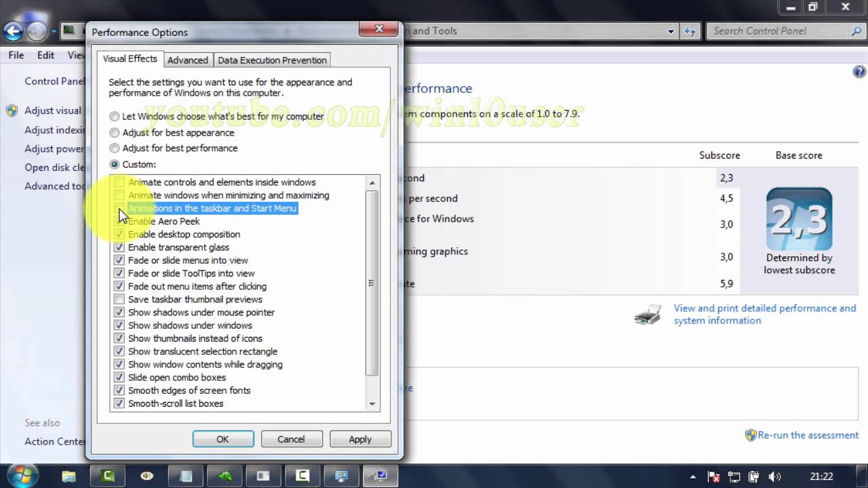Click the Control Panel back arrow button
Screen dimensions: 868x488
(x=13, y=31)
